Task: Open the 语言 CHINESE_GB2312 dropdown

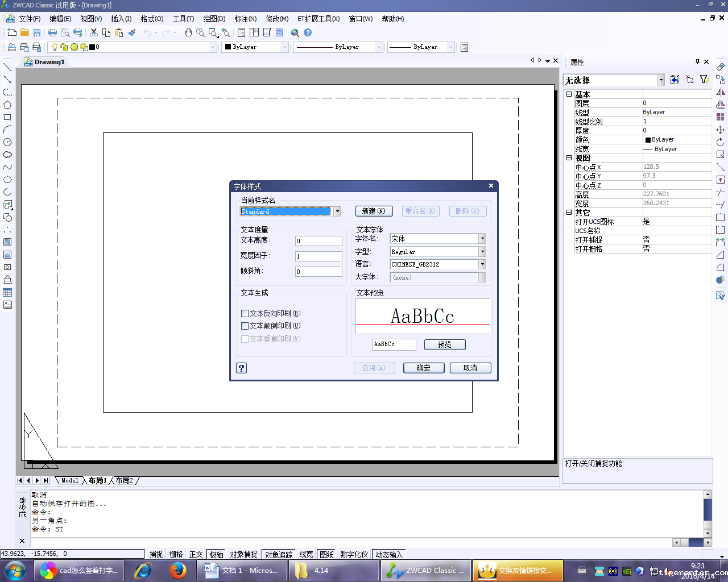Action: tap(482, 264)
